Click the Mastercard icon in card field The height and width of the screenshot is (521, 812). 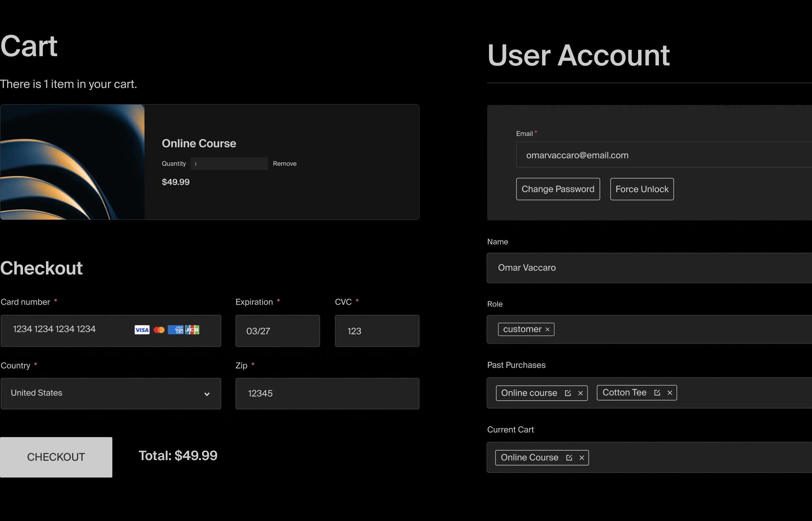tap(159, 330)
